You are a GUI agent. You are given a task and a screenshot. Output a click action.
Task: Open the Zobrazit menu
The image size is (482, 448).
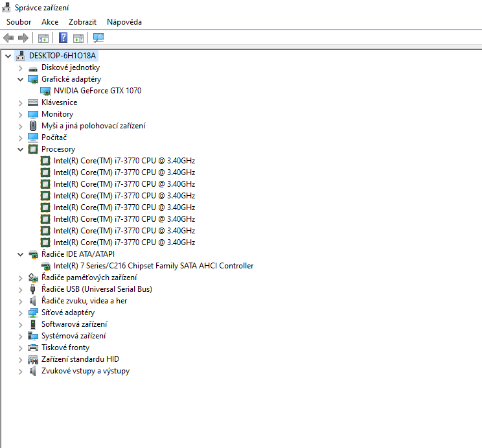pyautogui.click(x=82, y=22)
